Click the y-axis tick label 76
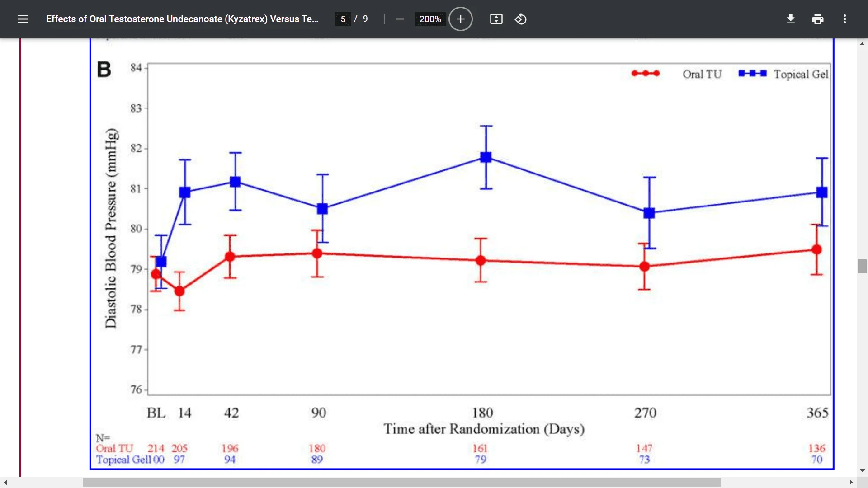Screen dimensions: 868x488 136,389
